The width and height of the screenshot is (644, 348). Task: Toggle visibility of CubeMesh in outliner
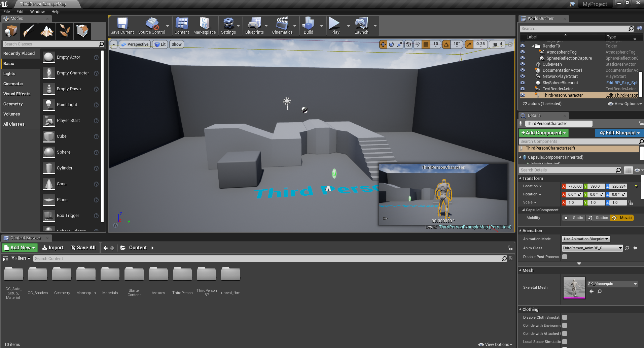pos(523,64)
